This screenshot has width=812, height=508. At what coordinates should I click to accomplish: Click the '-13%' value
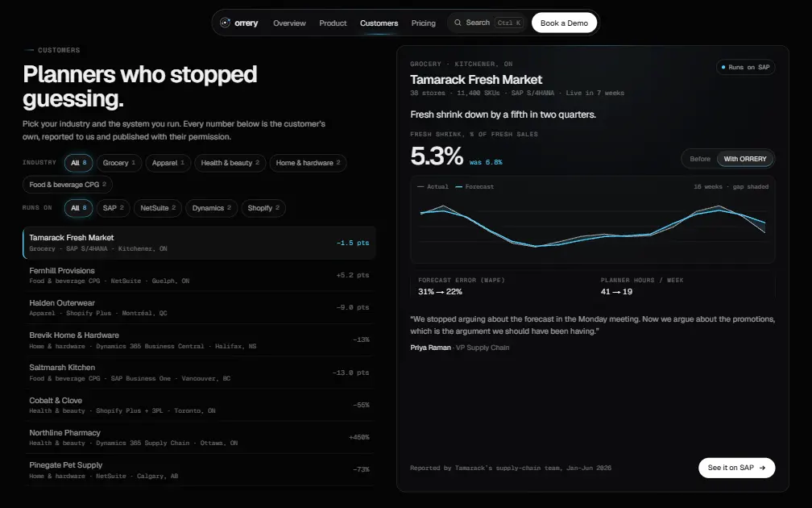361,340
